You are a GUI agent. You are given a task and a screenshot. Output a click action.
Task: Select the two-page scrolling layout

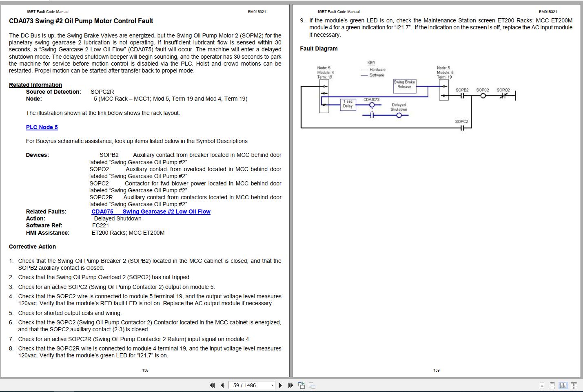click(574, 385)
